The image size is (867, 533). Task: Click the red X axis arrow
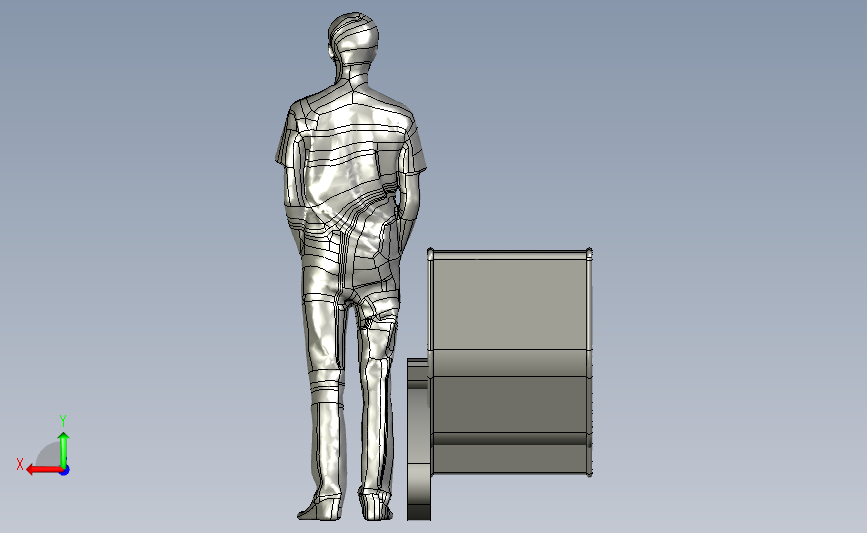pos(44,469)
